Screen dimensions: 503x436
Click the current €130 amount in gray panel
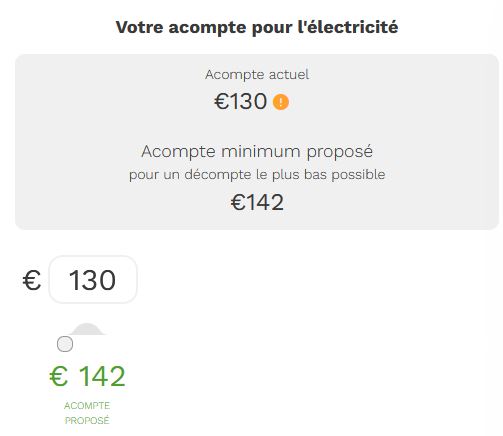(240, 101)
